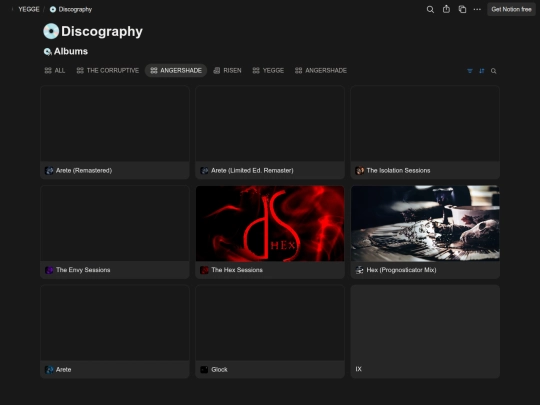Click the IX title text

[359, 369]
